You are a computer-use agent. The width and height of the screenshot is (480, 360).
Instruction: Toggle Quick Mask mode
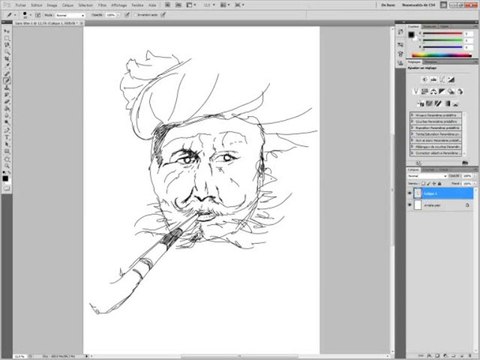[x=6, y=189]
